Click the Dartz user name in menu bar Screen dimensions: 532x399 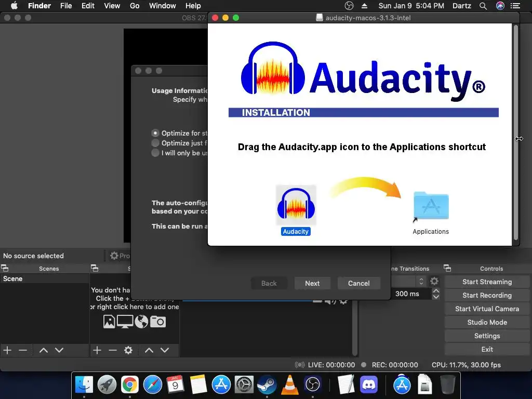[x=462, y=6]
